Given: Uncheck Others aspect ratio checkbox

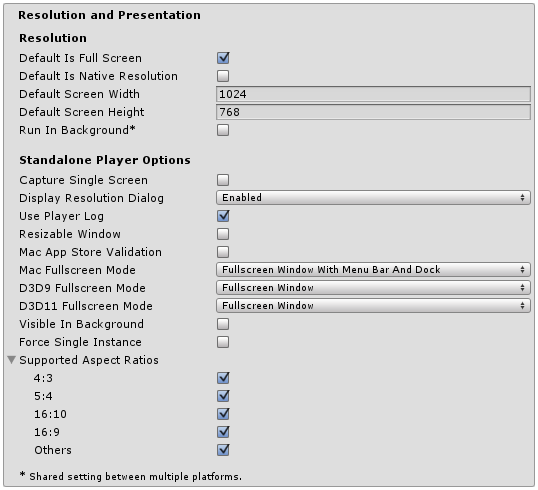Looking at the screenshot, I should pyautogui.click(x=223, y=450).
